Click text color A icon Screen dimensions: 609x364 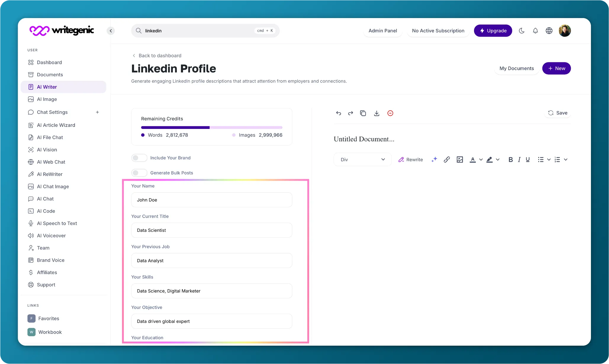473,160
